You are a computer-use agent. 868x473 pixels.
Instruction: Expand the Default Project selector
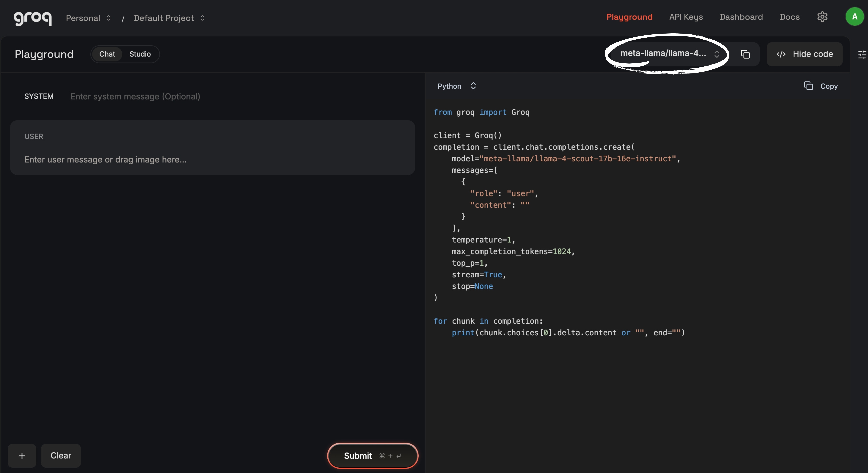coord(169,18)
